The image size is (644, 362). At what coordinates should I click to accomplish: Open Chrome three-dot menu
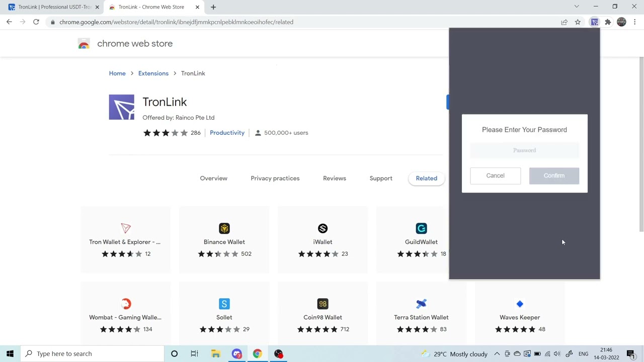click(635, 22)
